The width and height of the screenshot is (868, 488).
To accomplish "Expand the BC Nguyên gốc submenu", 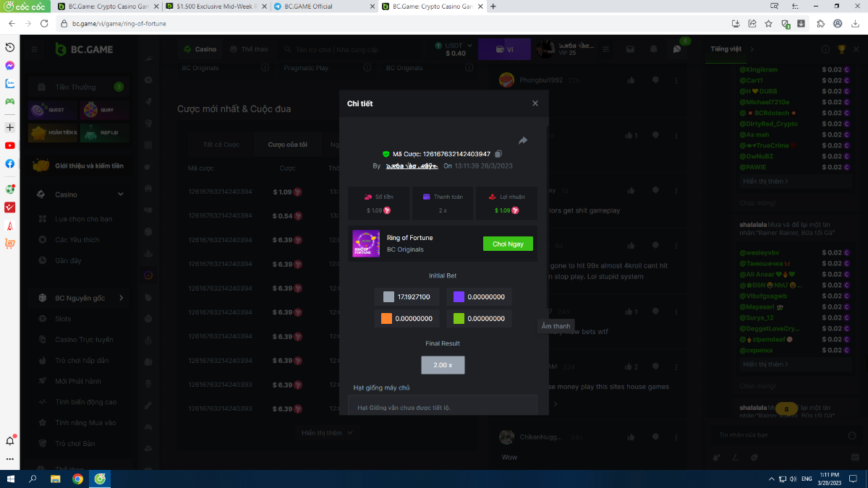I will (x=121, y=298).
